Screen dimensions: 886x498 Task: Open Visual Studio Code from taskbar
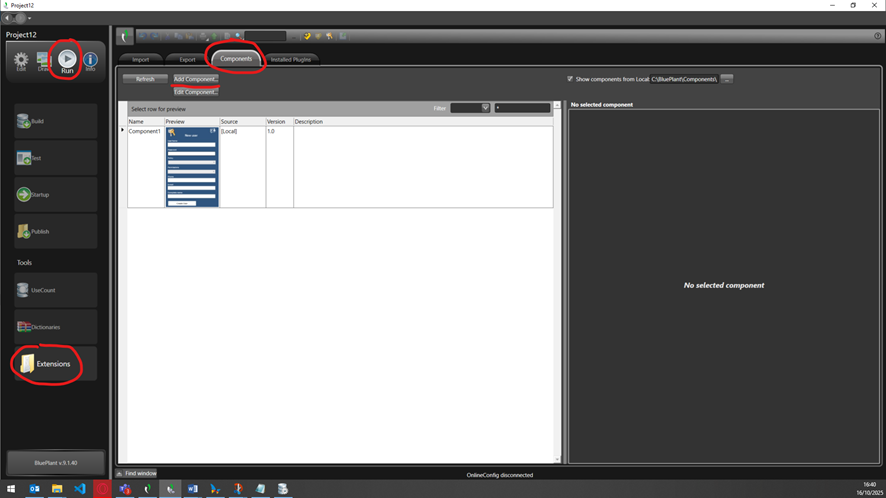(80, 489)
